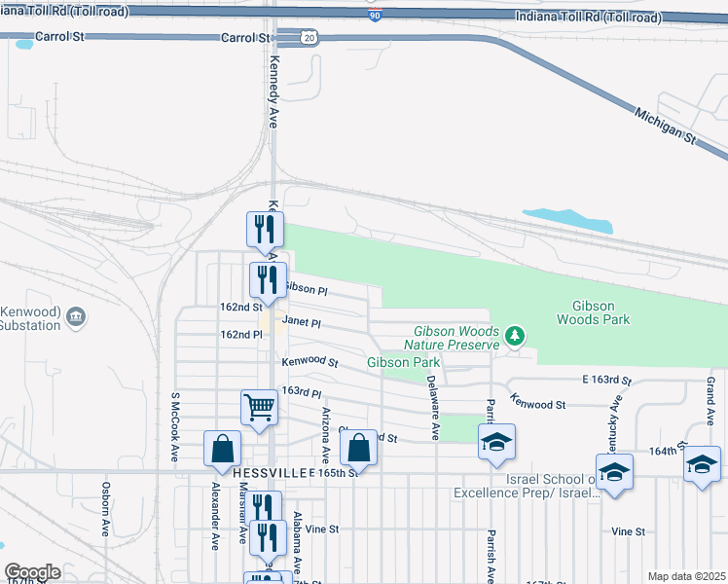Screen dimensions: 728x584
Task: Click Kenwood St label below E 163rd St
Action: click(x=537, y=402)
